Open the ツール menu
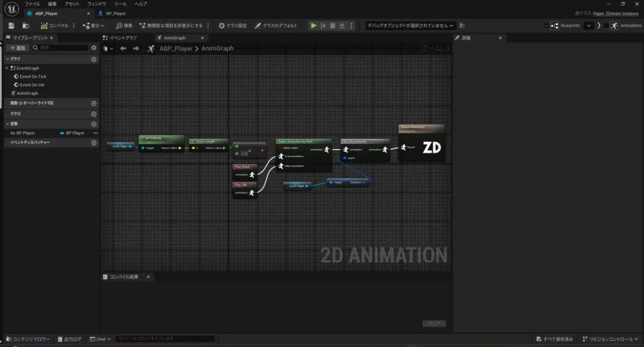 120,4
